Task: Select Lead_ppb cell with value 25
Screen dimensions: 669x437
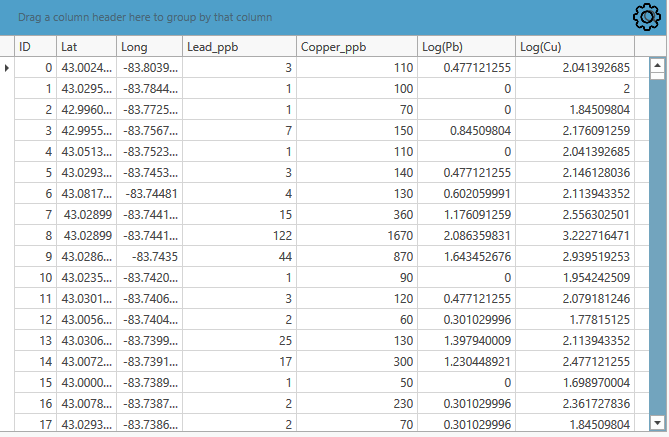Action: tap(239, 341)
